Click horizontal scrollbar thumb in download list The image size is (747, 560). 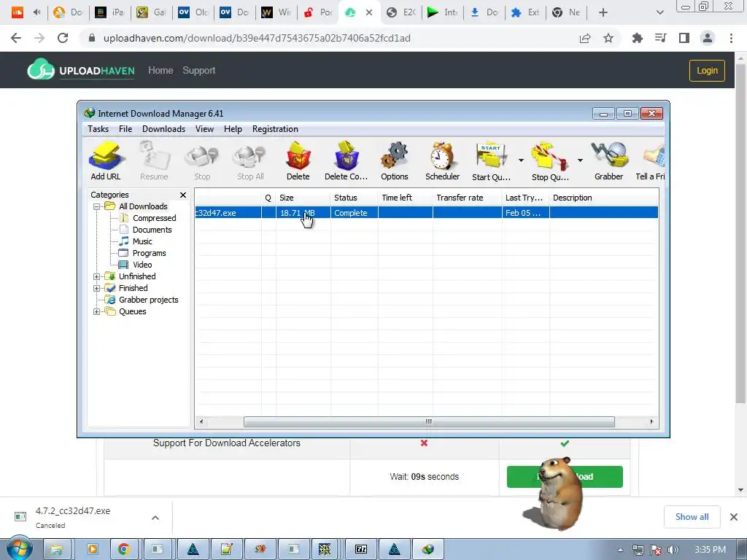[429, 421]
